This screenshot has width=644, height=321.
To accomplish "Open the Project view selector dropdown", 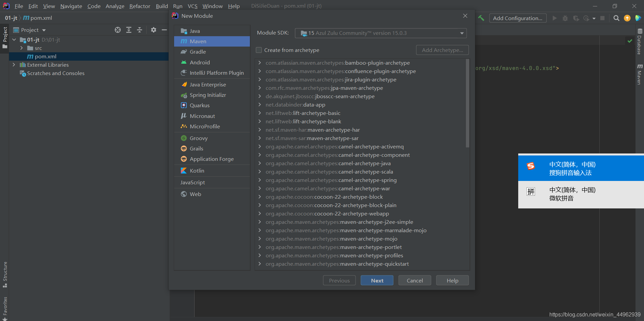I will [30, 30].
